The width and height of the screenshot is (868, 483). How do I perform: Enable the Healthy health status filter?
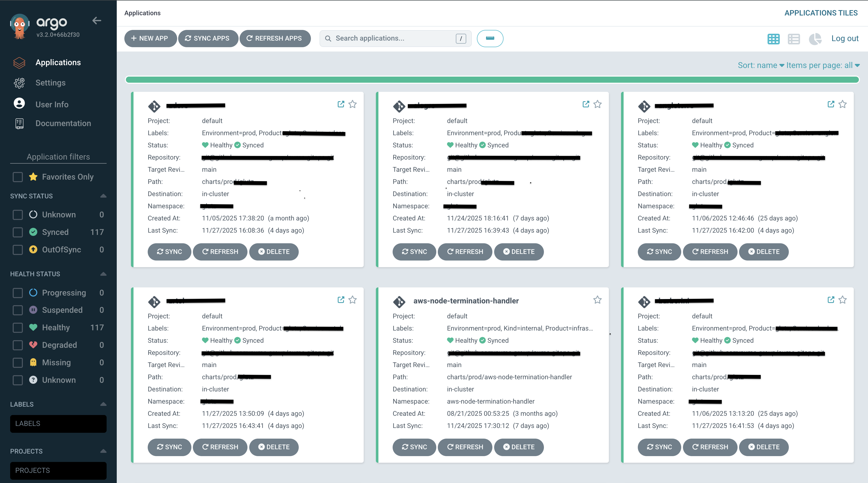[x=18, y=327]
